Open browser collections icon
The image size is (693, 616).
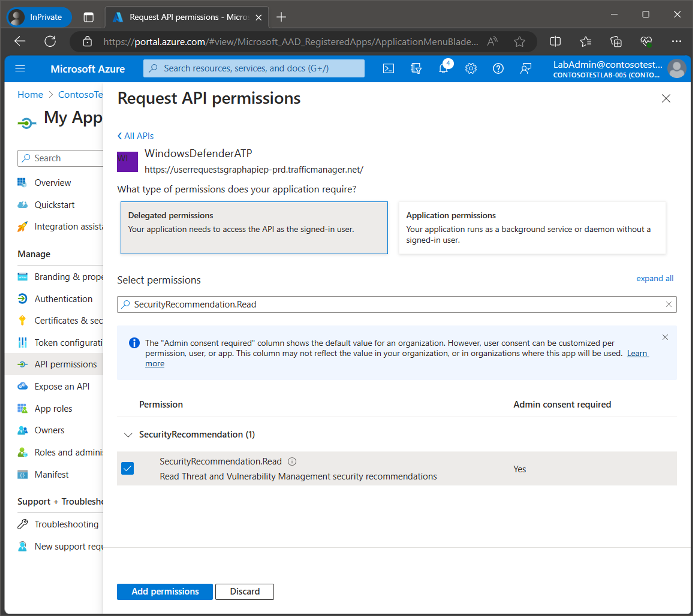[x=616, y=42]
